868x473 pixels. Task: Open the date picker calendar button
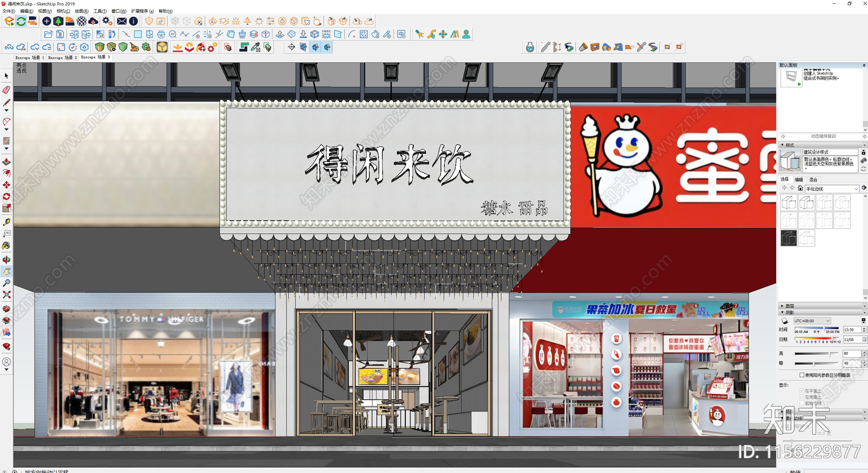(x=864, y=340)
